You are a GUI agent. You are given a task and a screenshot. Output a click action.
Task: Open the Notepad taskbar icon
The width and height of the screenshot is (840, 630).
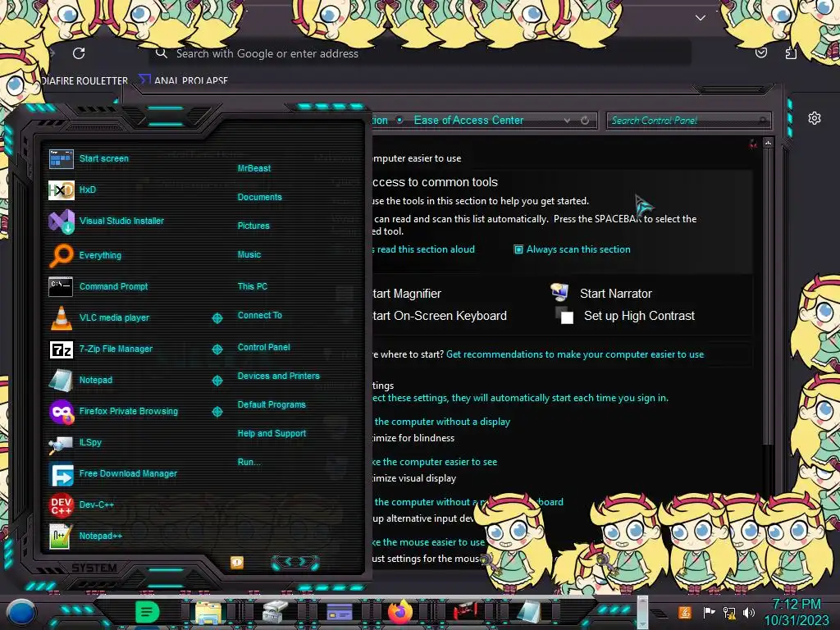pos(529,612)
